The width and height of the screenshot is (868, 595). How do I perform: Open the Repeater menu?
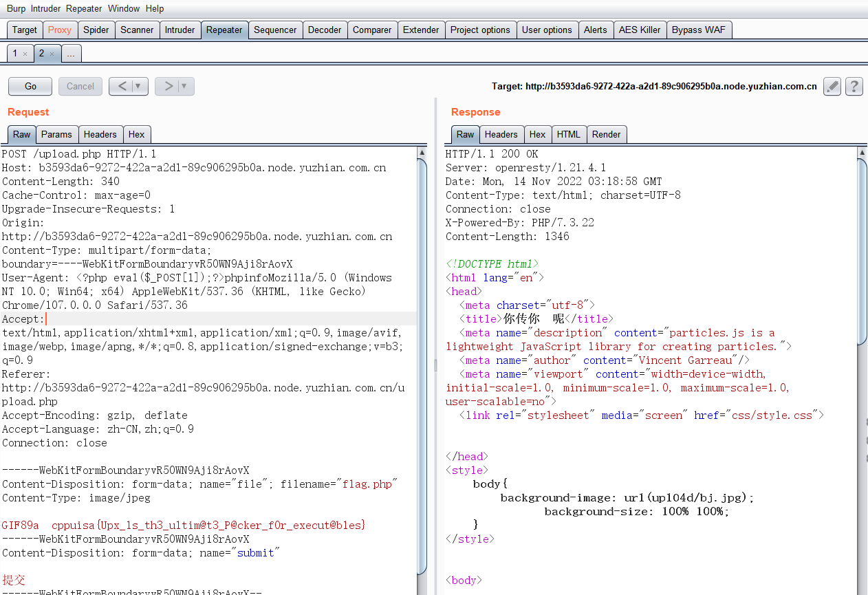[x=84, y=8]
